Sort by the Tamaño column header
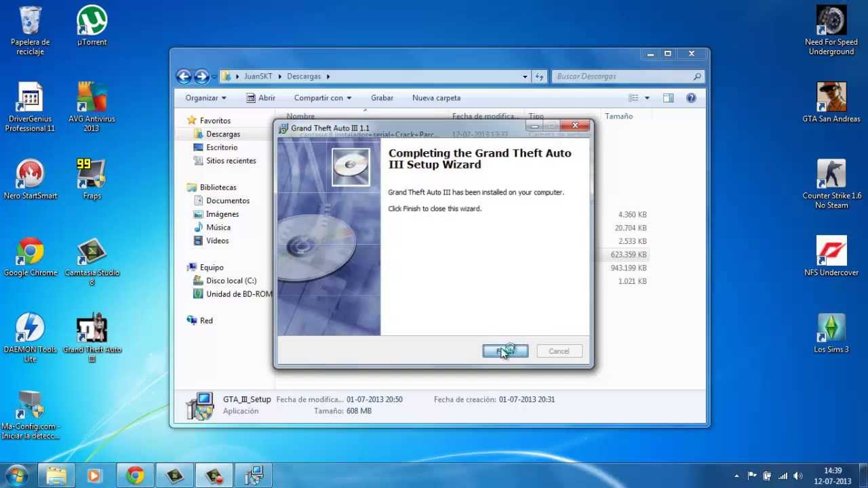 [x=625, y=117]
